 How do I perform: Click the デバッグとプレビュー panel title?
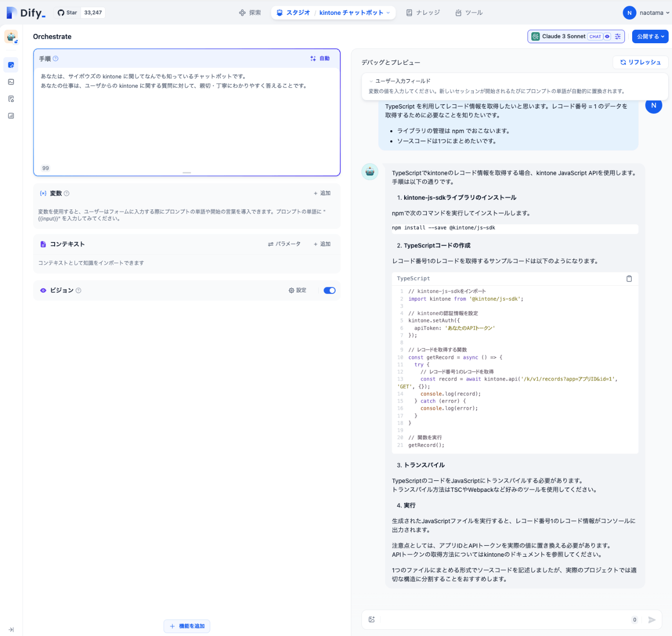pyautogui.click(x=391, y=62)
